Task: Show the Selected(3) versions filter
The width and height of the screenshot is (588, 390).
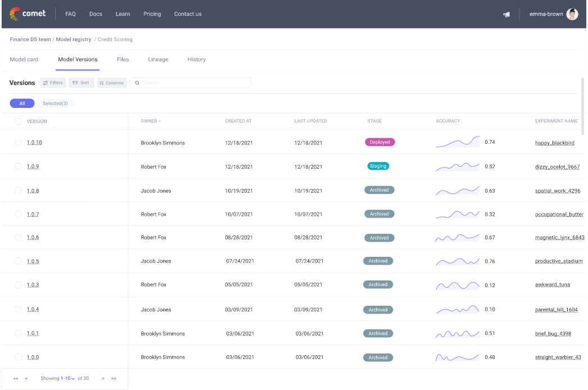Action: pos(55,103)
